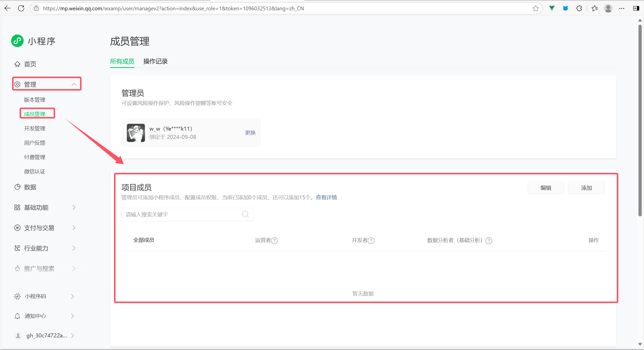Open 开发管理 in the sidebar
The width and height of the screenshot is (644, 350).
(x=35, y=128)
